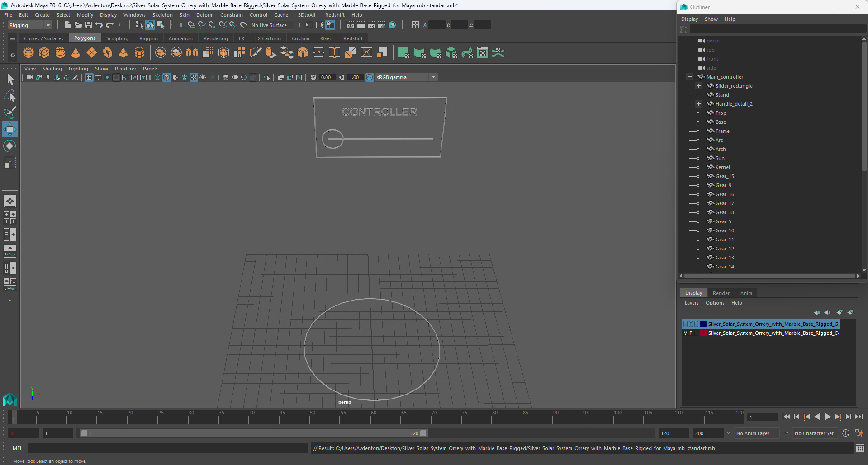868x465 pixels.
Task: Create a polygon cone from the shelf
Action: pyautogui.click(x=76, y=53)
